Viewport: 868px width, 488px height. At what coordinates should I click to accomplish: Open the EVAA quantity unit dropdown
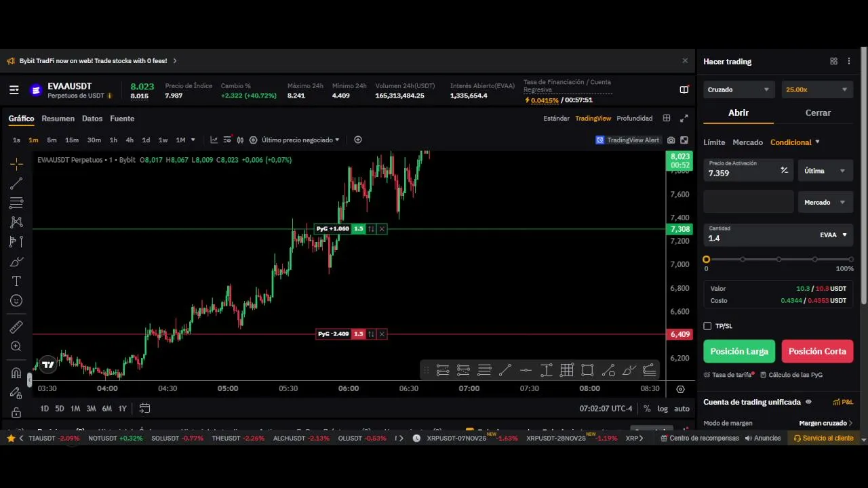pos(833,235)
